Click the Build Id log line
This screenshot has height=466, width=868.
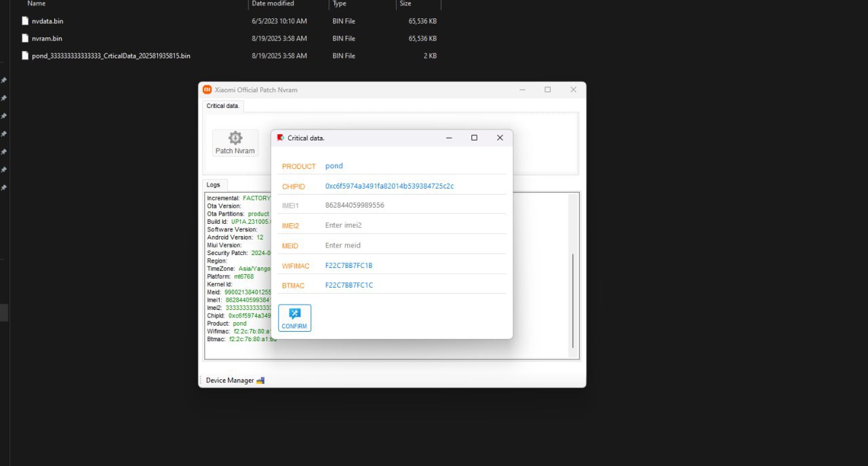[239, 222]
